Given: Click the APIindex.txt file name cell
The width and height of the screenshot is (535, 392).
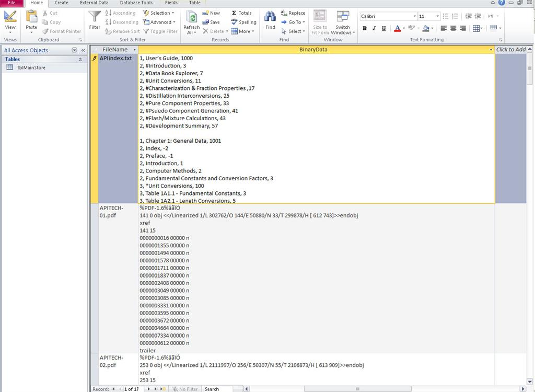Looking at the screenshot, I should tap(118, 129).
